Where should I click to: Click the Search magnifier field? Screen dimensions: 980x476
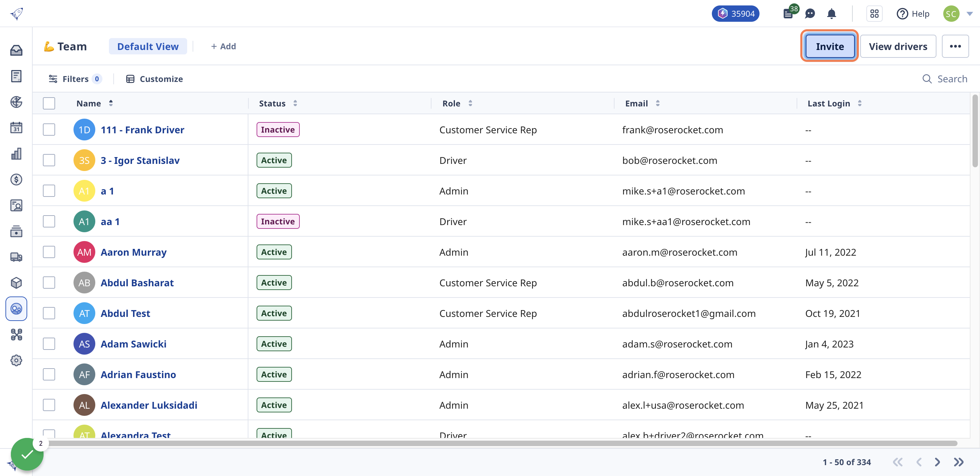(x=945, y=79)
